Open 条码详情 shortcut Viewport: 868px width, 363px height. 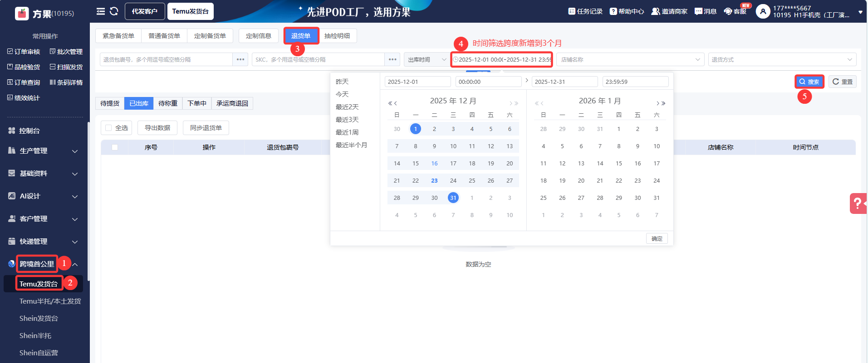tap(66, 82)
